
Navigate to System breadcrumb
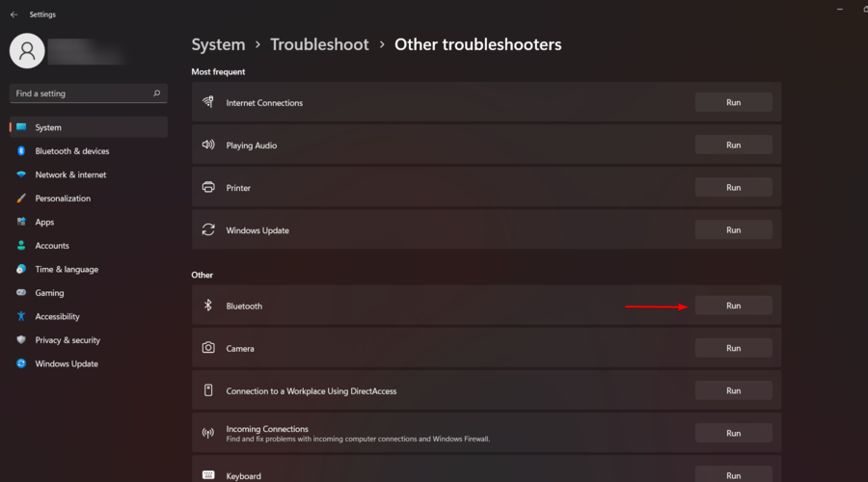pos(218,44)
